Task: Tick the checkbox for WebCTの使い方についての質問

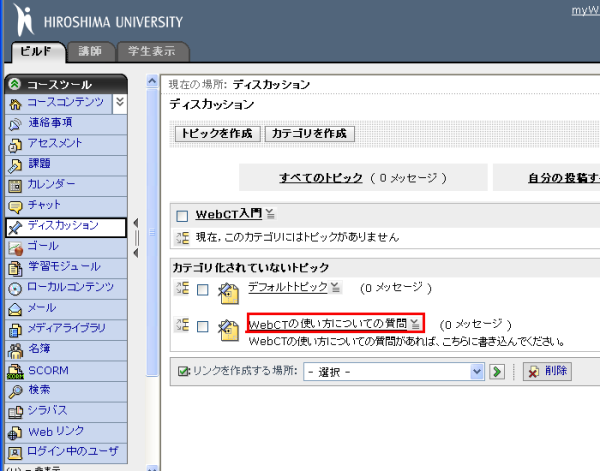Action: tap(203, 327)
